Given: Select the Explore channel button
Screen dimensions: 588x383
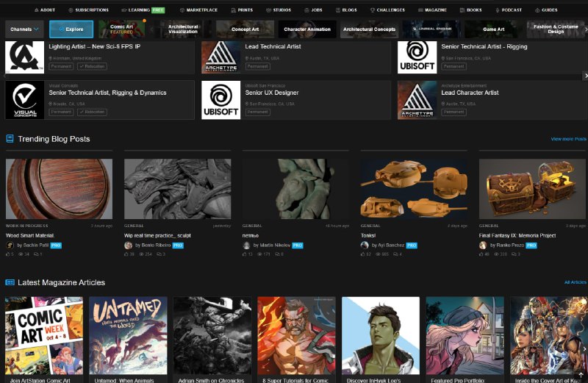Looking at the screenshot, I should point(71,29).
